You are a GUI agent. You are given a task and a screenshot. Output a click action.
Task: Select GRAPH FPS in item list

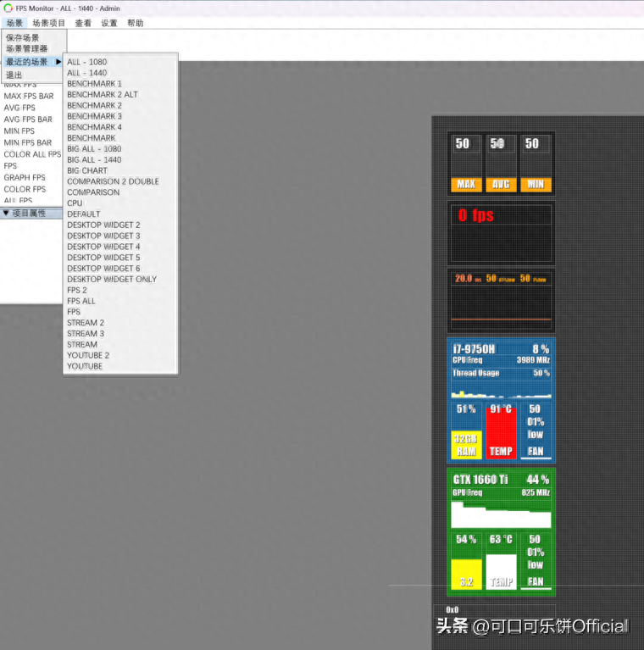(25, 177)
